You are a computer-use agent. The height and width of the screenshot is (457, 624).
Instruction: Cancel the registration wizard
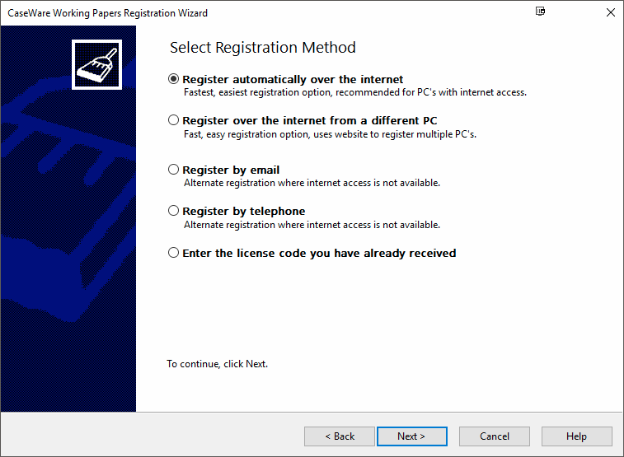494,436
